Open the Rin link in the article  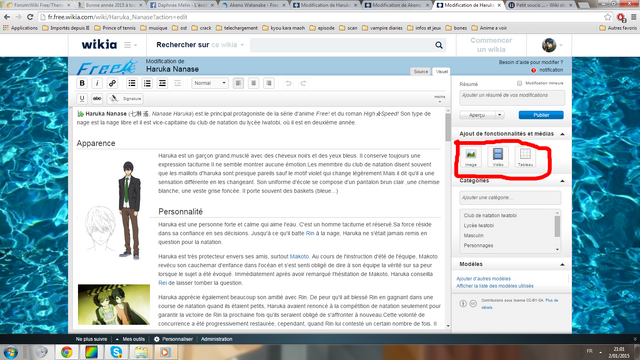coord(310,233)
